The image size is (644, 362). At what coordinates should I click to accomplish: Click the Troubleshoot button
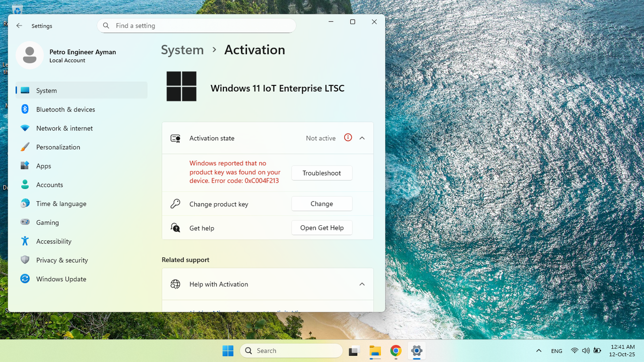(x=322, y=173)
